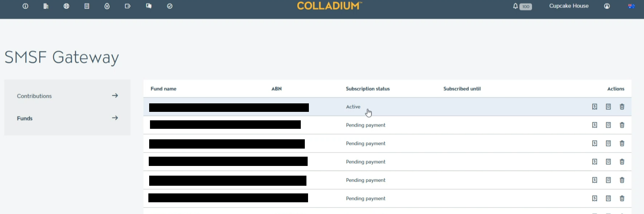Delete the Active fund using trash icon

[x=622, y=107]
